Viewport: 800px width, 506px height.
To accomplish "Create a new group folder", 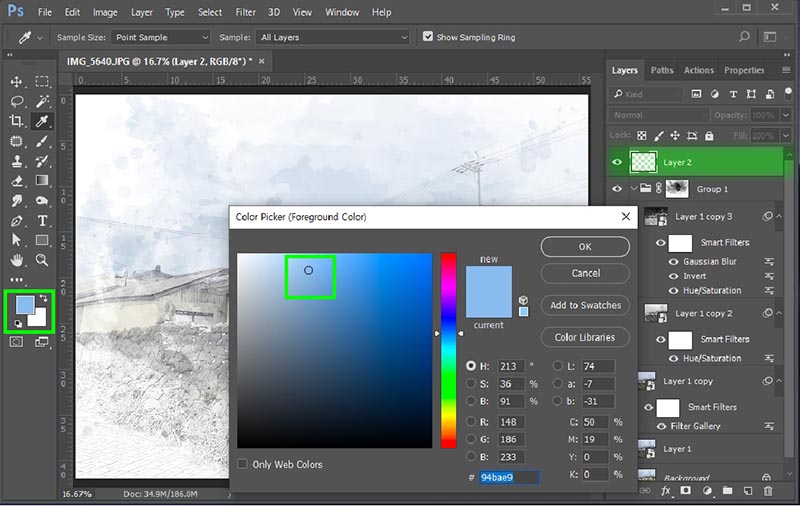I will pyautogui.click(x=727, y=491).
